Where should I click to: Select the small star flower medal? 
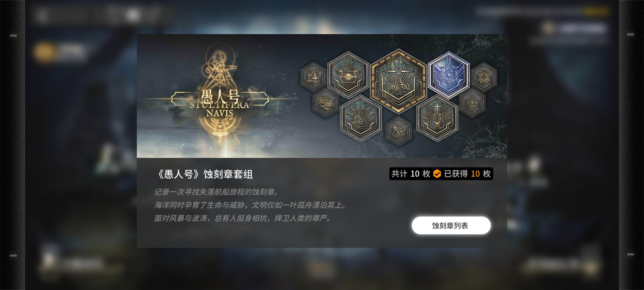tap(484, 77)
